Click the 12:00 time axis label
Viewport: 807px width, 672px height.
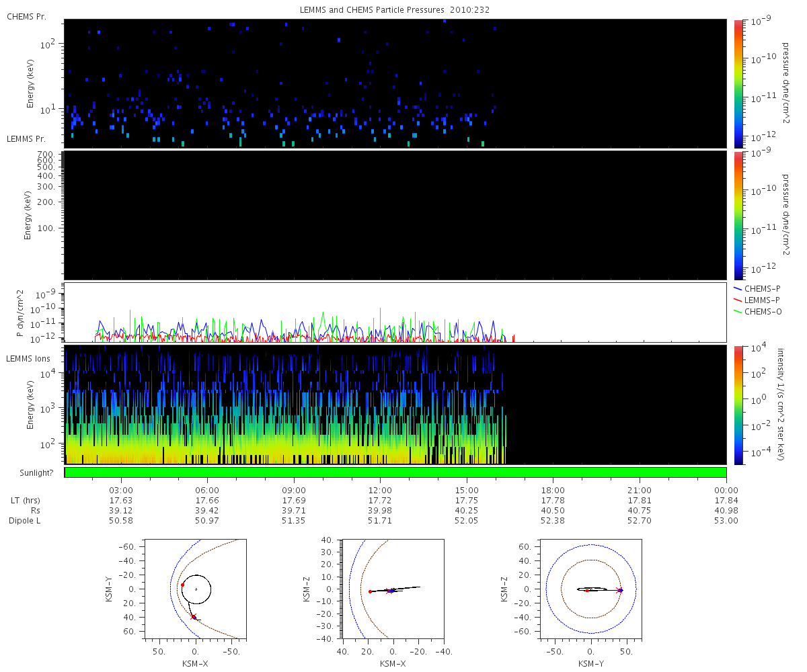pos(381,490)
